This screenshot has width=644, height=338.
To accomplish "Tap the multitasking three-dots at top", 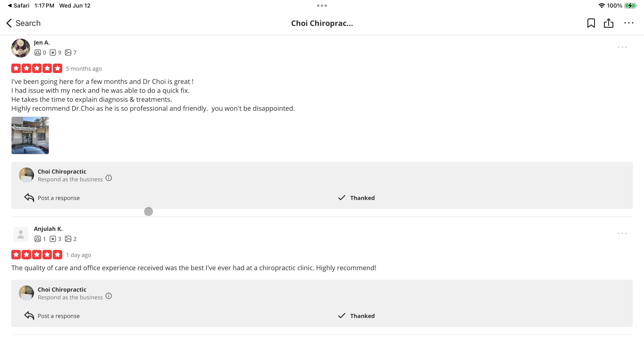I will pos(322,5).
